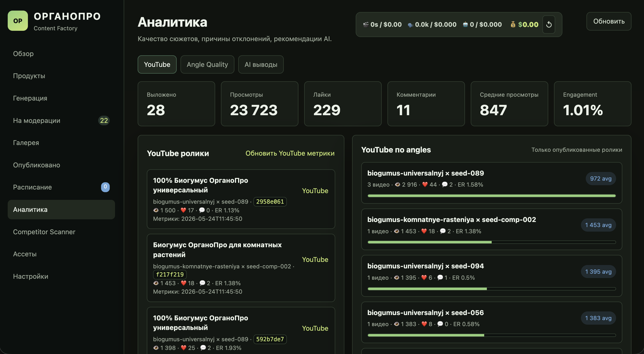Click the tokens cost icon

click(410, 25)
